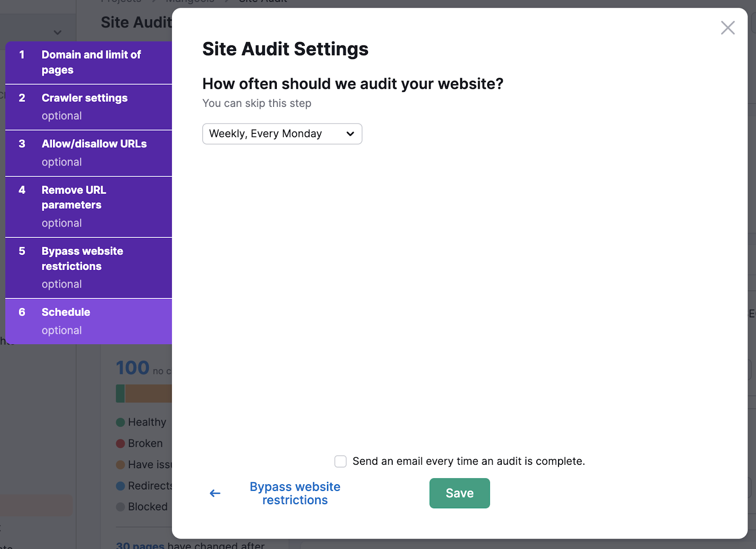
Task: Open the audit frequency dropdown
Action: click(282, 134)
